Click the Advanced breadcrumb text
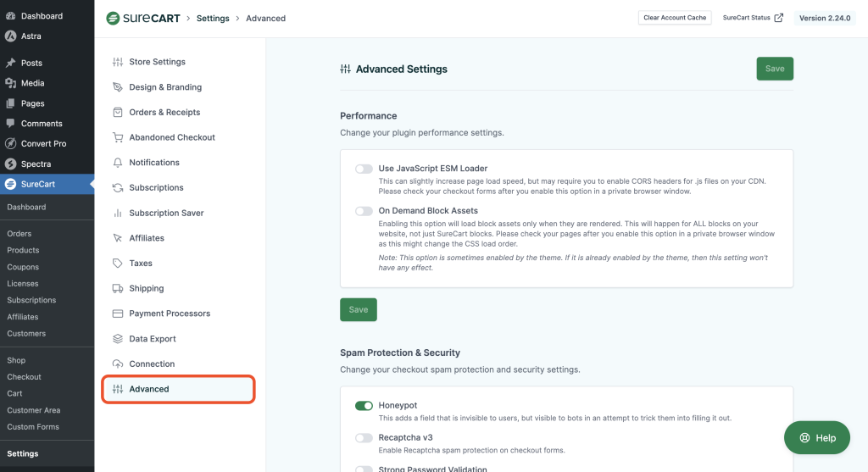 click(x=265, y=19)
